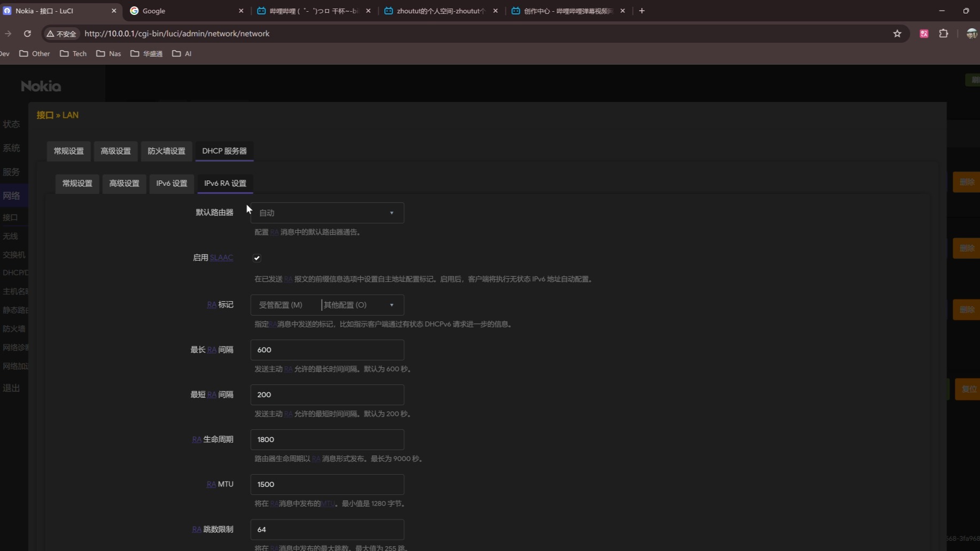Viewport: 980px width, 551px height.
Task: Close the Google tab
Action: tap(241, 11)
